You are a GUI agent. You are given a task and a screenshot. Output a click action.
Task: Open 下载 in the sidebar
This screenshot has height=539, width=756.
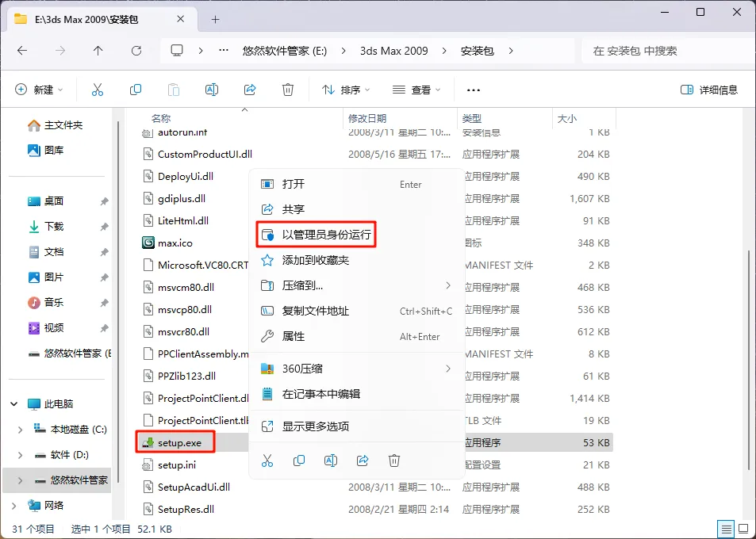(46, 227)
